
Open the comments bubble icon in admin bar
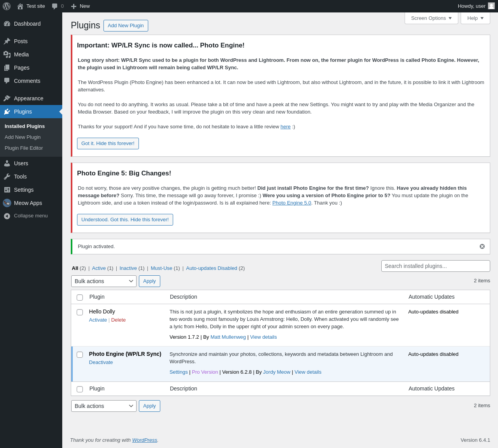point(54,6)
